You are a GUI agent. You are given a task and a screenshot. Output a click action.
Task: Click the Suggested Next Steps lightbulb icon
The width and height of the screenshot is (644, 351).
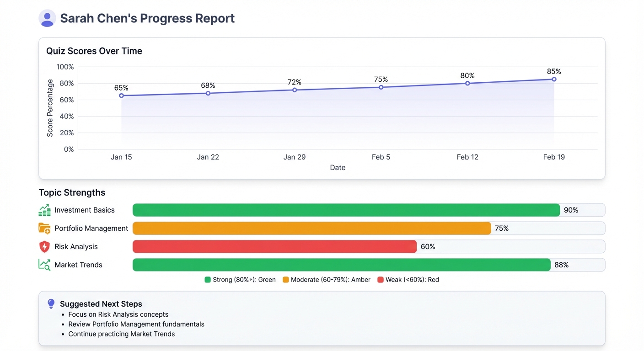pos(51,304)
